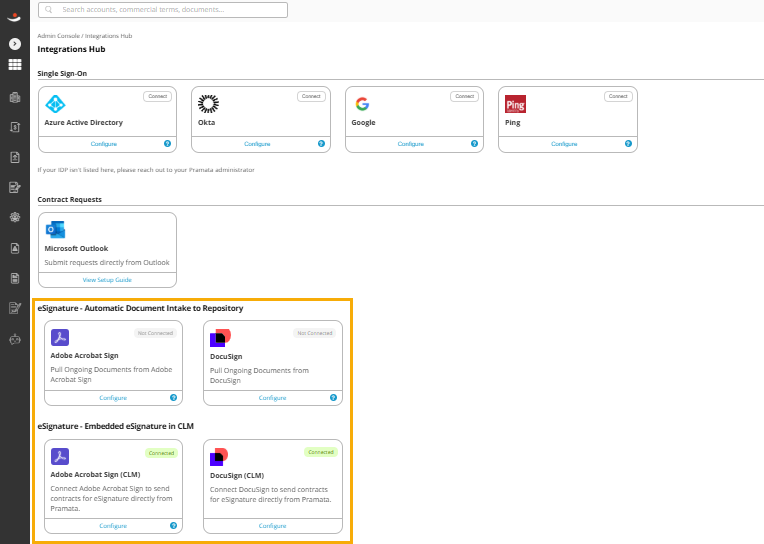The image size is (764, 544).
Task: Open Configure for Adobe Acrobat Sign (CLM)
Action: (113, 526)
